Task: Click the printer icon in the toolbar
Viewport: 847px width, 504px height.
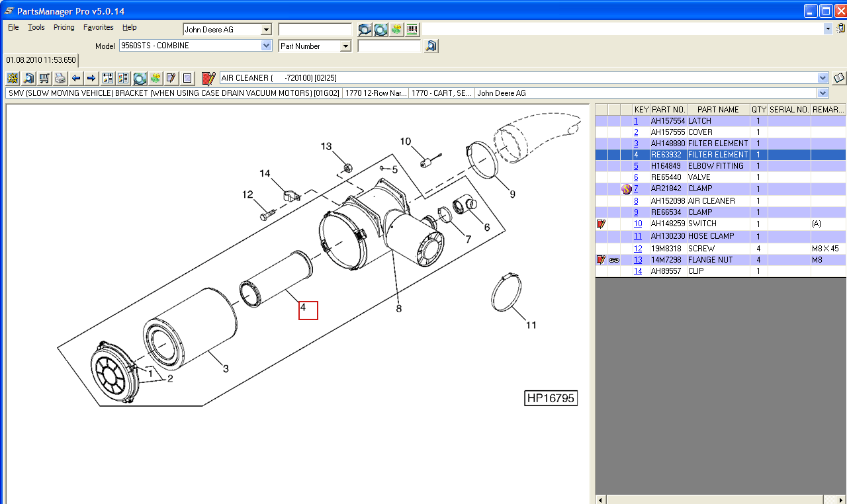Action: (x=60, y=78)
